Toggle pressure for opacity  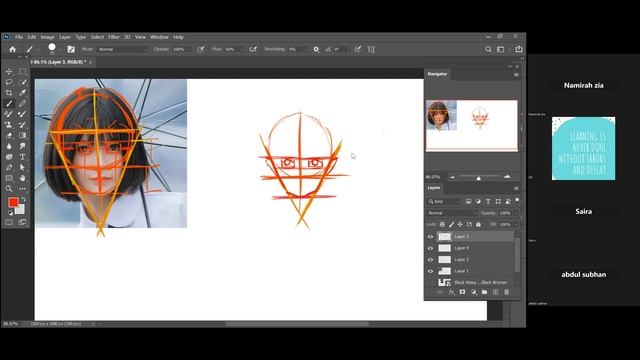[x=201, y=49]
